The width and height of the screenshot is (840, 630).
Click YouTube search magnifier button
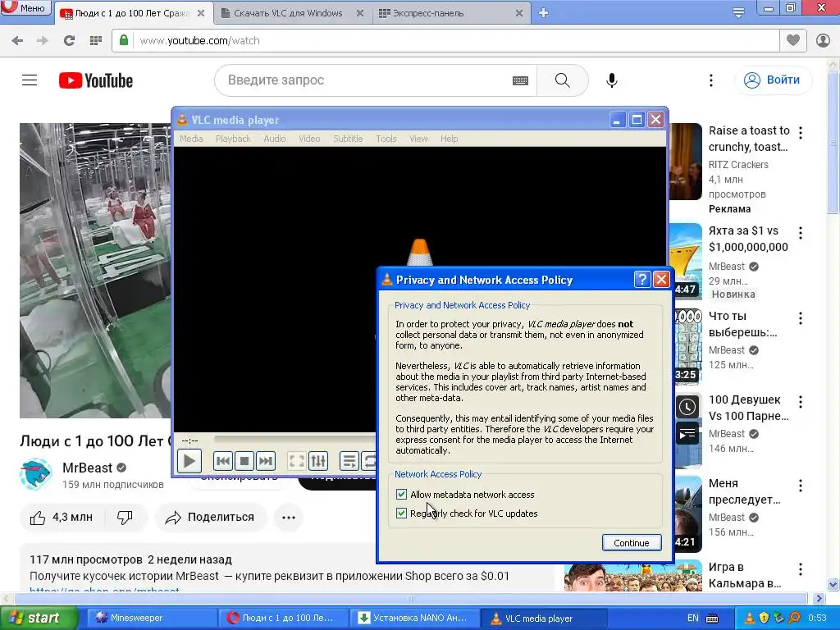(563, 80)
